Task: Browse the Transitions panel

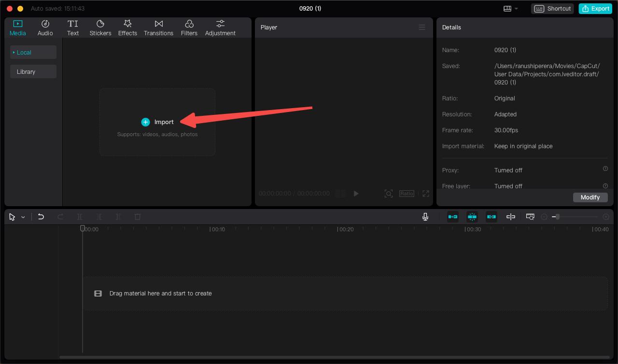Action: [x=158, y=27]
